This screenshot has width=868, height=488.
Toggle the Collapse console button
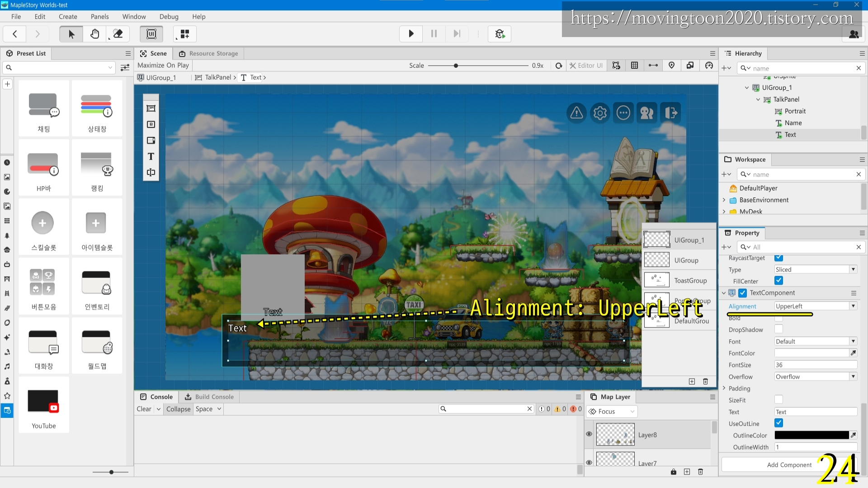tap(178, 409)
